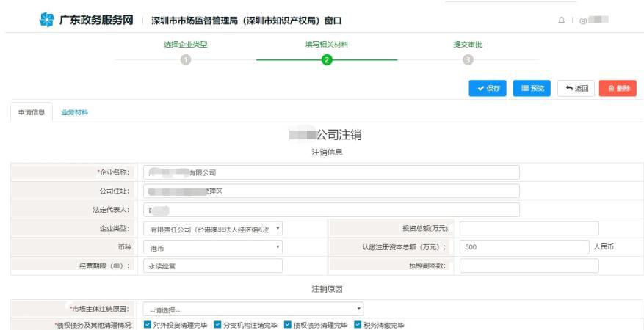The image size is (644, 330).
Task: Open 市场主体注销原因 dropdown
Action: click(253, 309)
